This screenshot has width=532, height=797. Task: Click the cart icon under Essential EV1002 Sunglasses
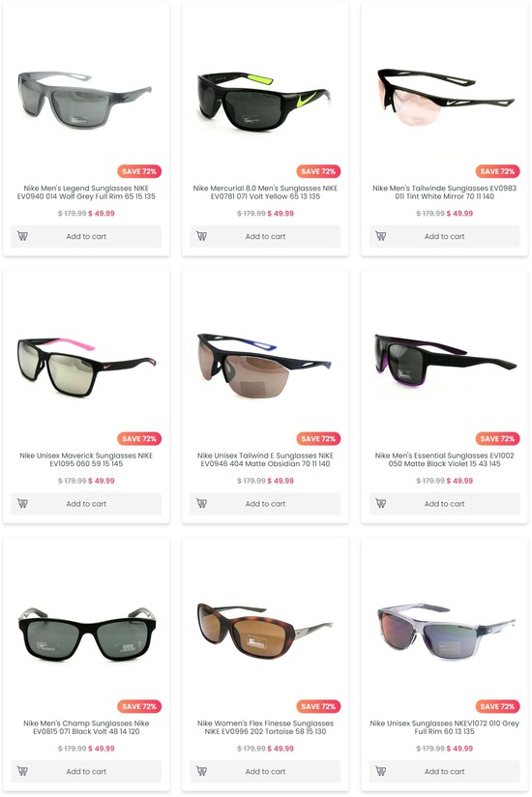pyautogui.click(x=380, y=503)
